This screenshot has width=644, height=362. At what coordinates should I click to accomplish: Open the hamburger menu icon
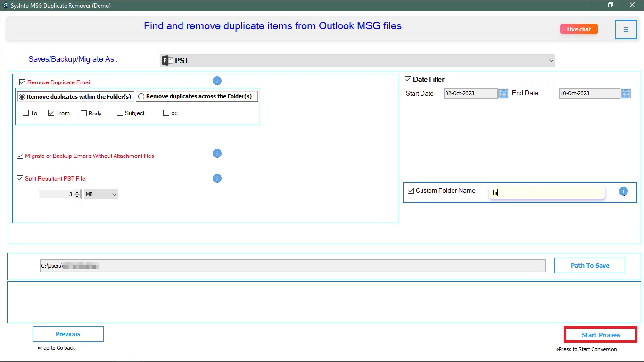[626, 29]
